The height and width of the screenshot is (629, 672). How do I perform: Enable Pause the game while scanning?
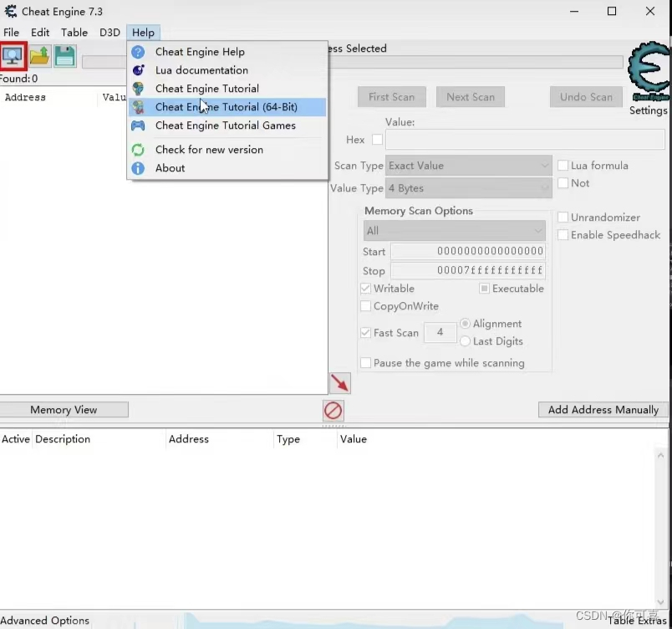pos(365,363)
